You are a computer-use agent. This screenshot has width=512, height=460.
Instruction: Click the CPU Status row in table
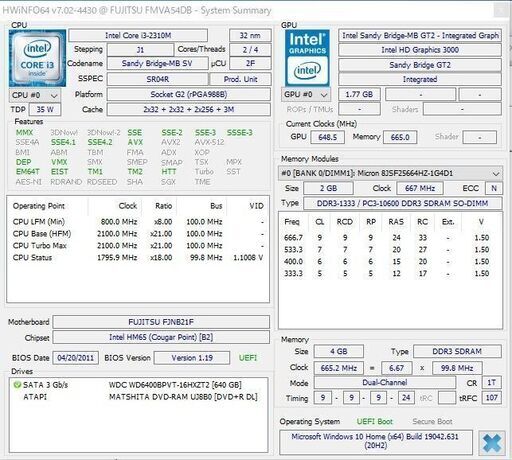(138, 258)
